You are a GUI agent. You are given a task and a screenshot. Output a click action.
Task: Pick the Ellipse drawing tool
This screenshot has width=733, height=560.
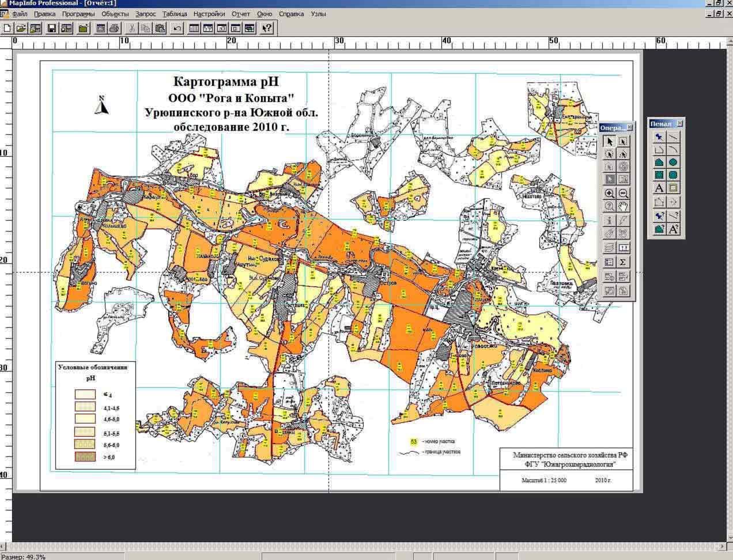672,162
